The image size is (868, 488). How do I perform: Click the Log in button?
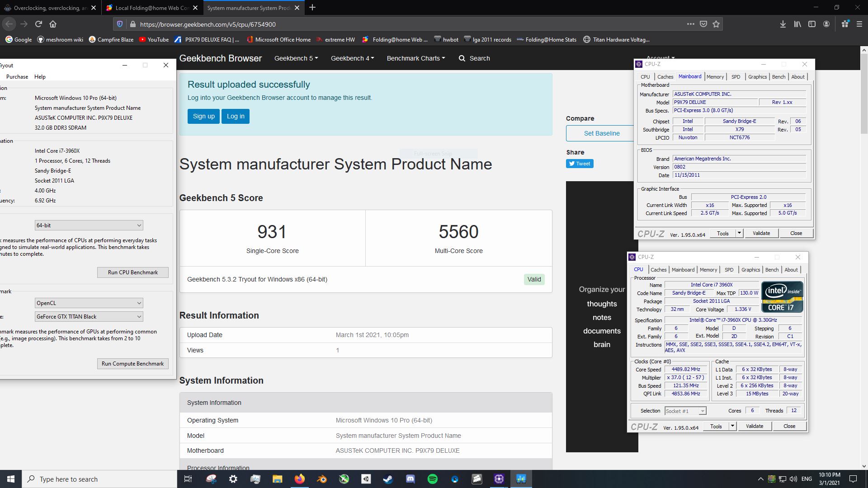pyautogui.click(x=236, y=116)
